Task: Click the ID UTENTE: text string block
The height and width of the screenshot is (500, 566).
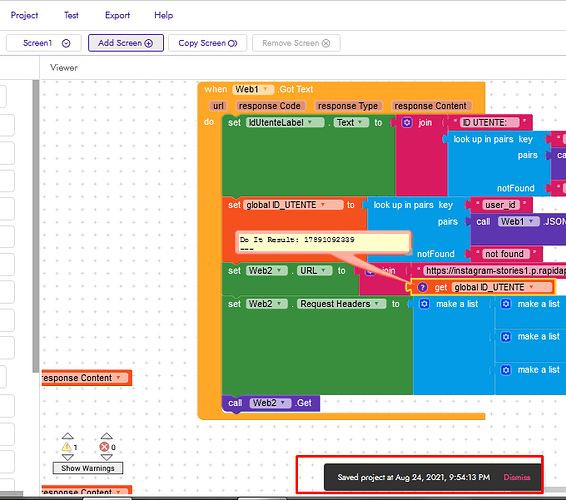Action: click(x=489, y=123)
